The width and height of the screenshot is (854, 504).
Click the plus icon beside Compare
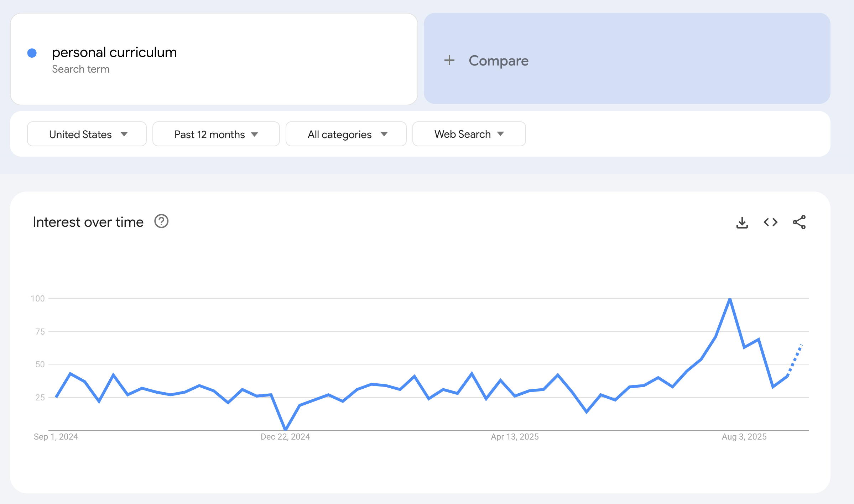coord(449,61)
